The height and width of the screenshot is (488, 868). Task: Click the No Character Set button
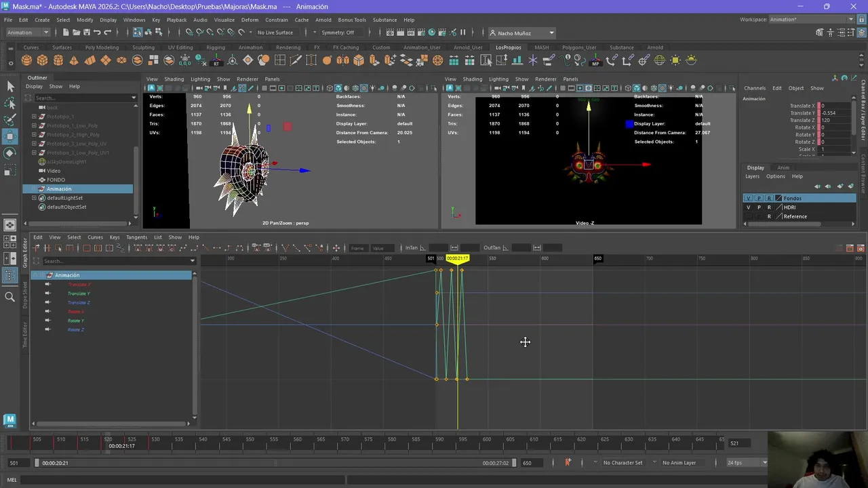pyautogui.click(x=623, y=463)
